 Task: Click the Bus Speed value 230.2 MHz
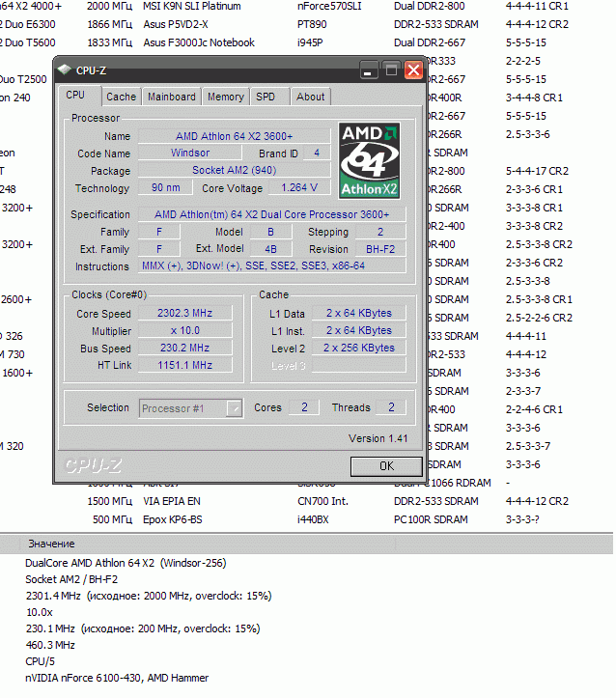pyautogui.click(x=184, y=348)
